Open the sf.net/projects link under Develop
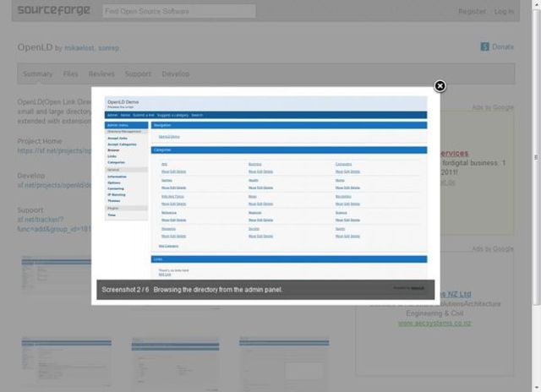541x392 pixels. tap(54, 185)
